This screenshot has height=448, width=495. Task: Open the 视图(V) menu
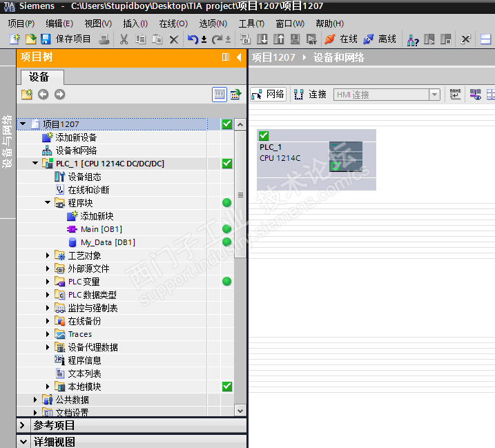[x=98, y=23]
